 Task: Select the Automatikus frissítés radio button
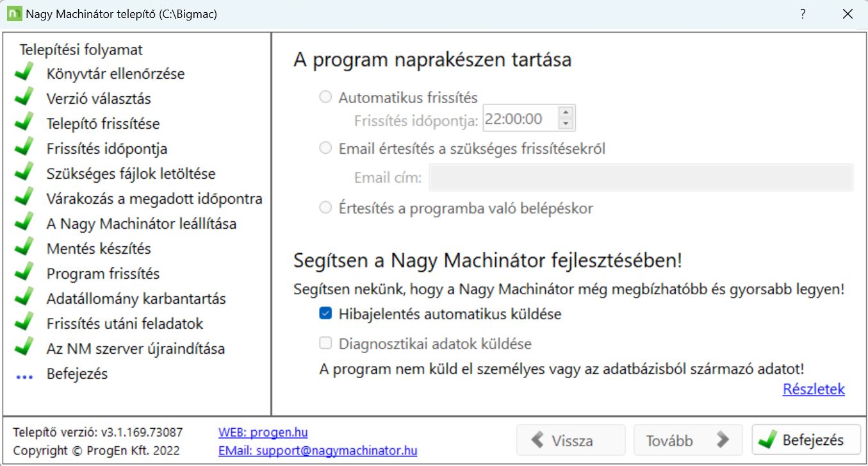tap(326, 97)
